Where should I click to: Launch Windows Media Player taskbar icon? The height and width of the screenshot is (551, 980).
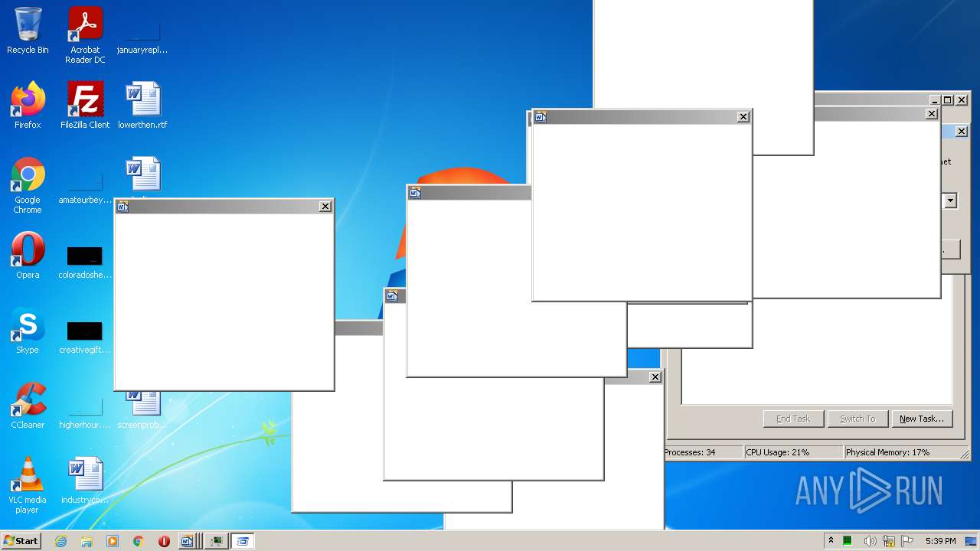[113, 541]
